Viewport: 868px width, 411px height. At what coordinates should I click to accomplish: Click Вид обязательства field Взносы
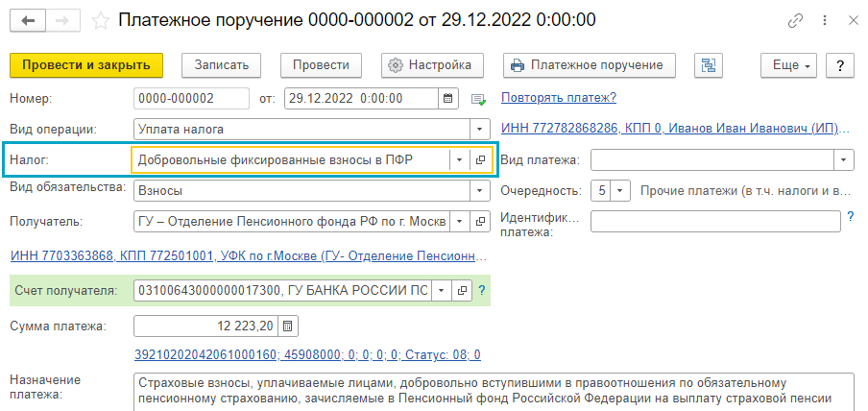[x=301, y=190]
